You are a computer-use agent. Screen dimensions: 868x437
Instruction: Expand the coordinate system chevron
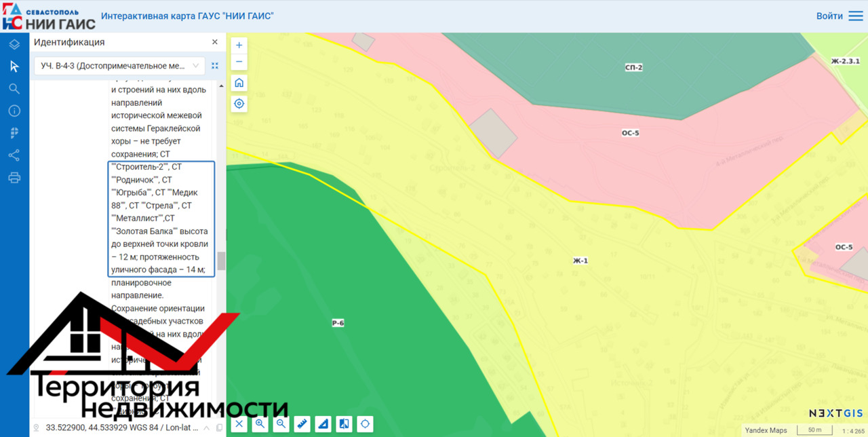coord(206,428)
